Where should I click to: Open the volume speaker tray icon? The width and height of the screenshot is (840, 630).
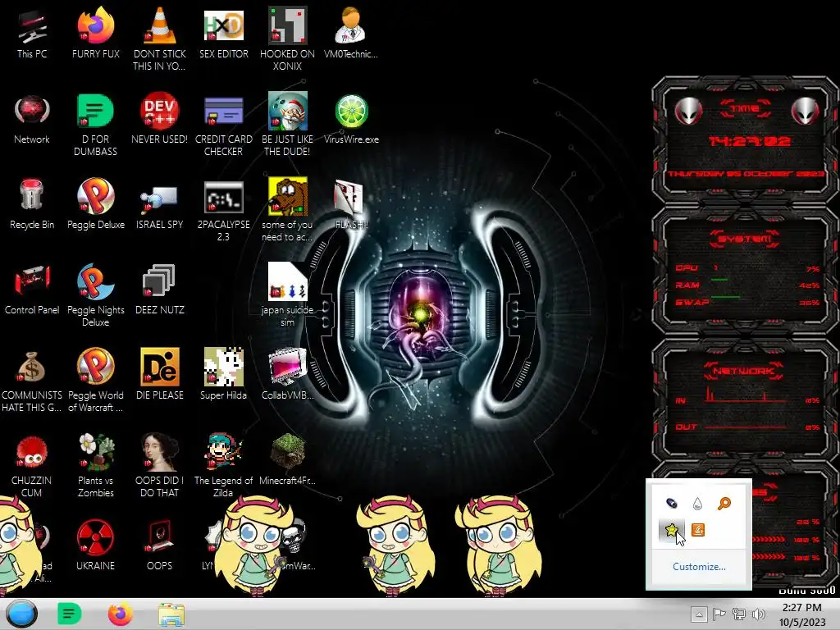click(x=759, y=614)
